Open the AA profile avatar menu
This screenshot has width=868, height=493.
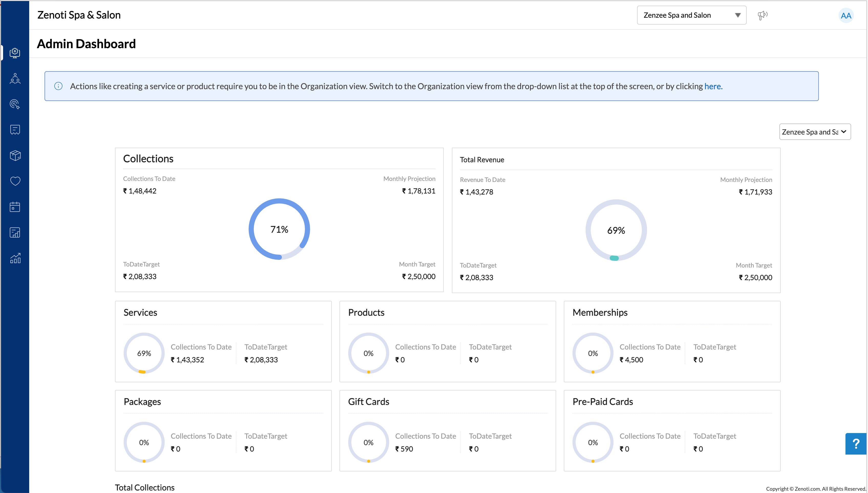coord(846,15)
